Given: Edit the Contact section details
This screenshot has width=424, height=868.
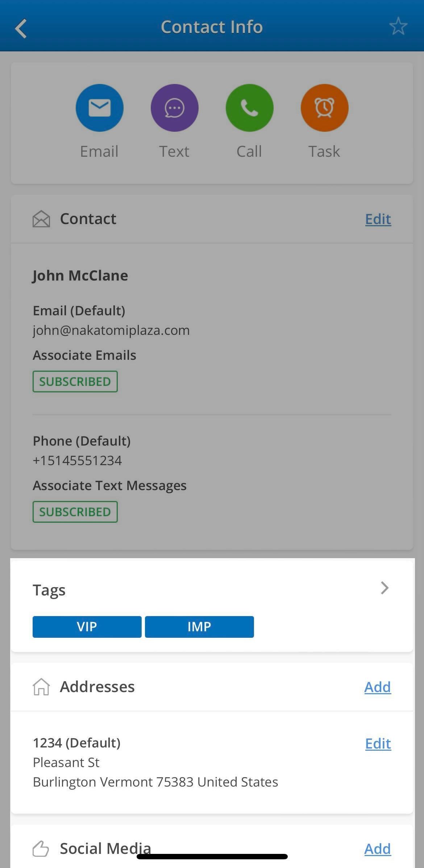Looking at the screenshot, I should [378, 219].
